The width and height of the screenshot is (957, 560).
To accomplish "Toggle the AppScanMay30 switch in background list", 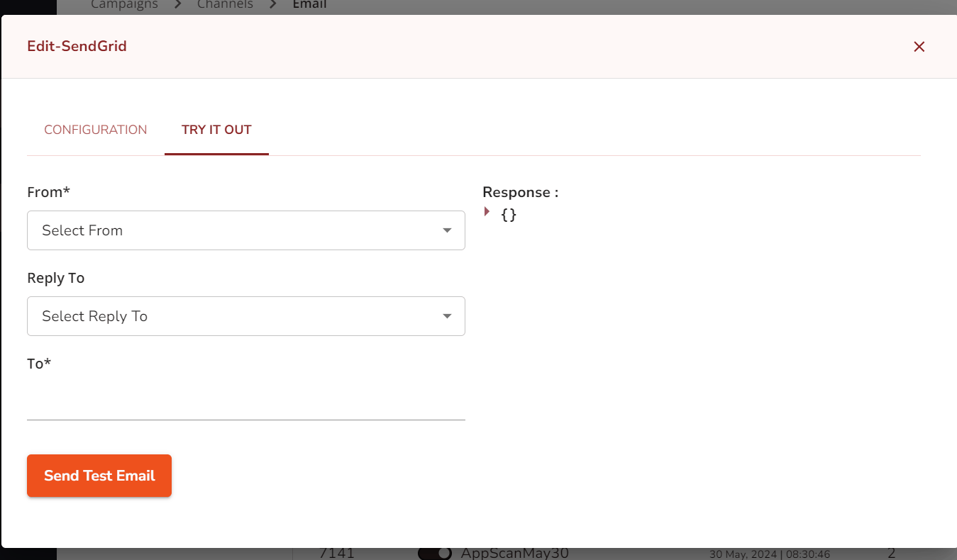I will click(434, 554).
